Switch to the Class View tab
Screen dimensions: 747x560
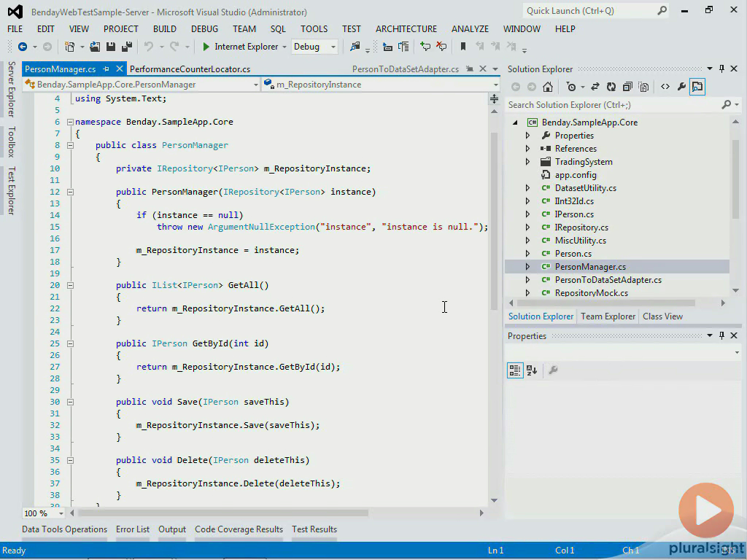pyautogui.click(x=662, y=316)
